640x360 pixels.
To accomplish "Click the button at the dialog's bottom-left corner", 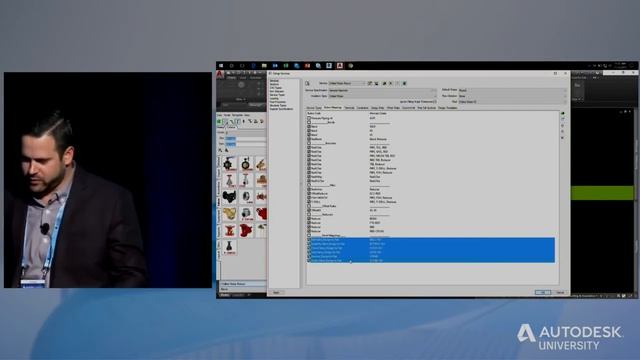I will 276,292.
